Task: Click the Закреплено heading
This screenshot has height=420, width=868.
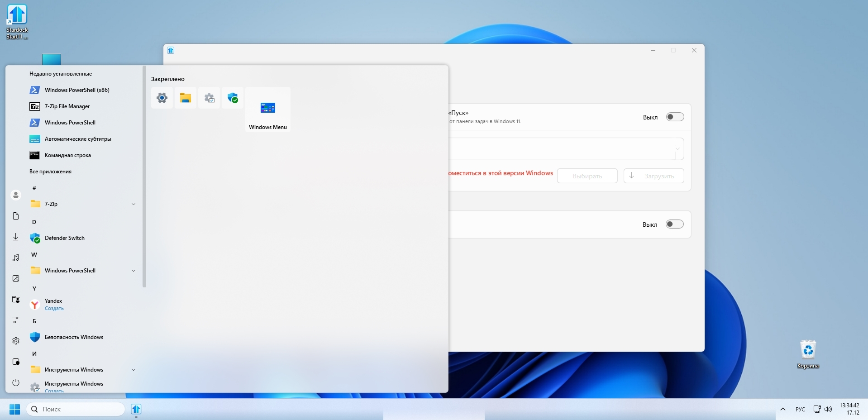Action: (168, 79)
